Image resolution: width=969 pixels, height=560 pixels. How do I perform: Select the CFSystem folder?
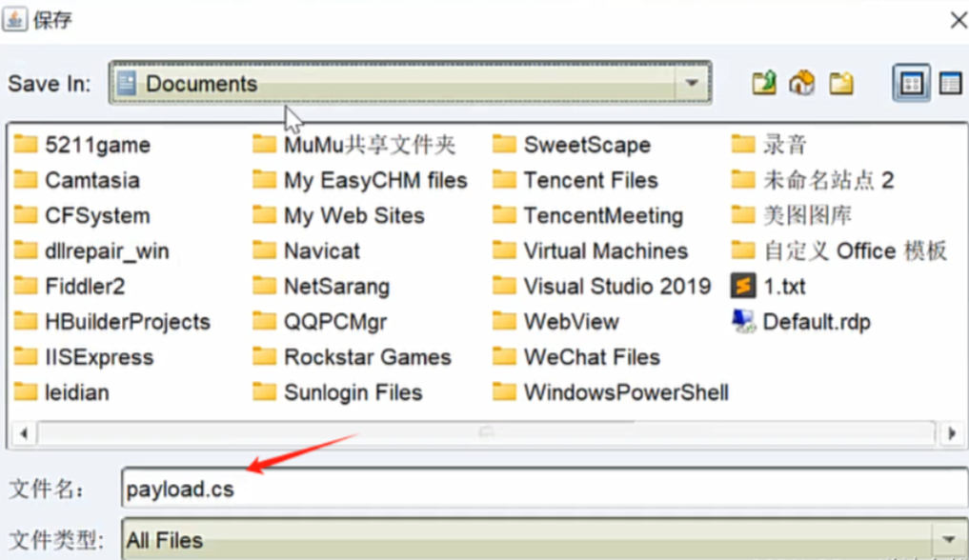[82, 215]
